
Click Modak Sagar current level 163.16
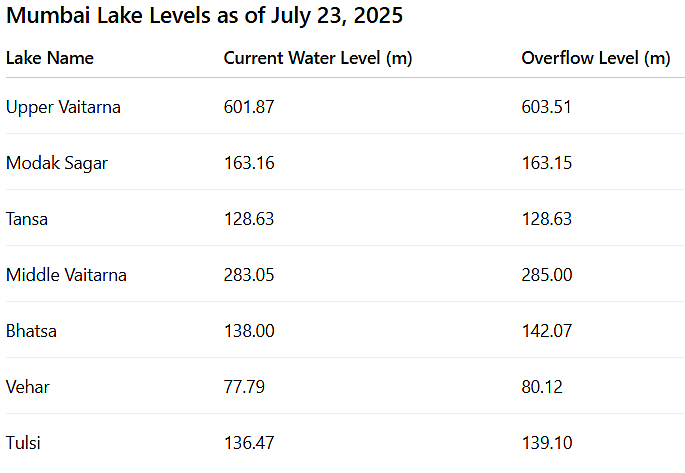[x=249, y=163]
